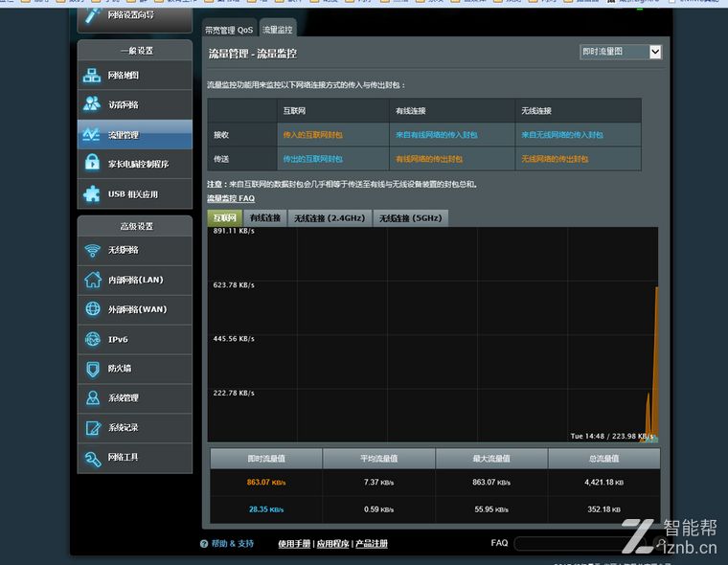Switch to the 流量监控 tab

pos(278,30)
